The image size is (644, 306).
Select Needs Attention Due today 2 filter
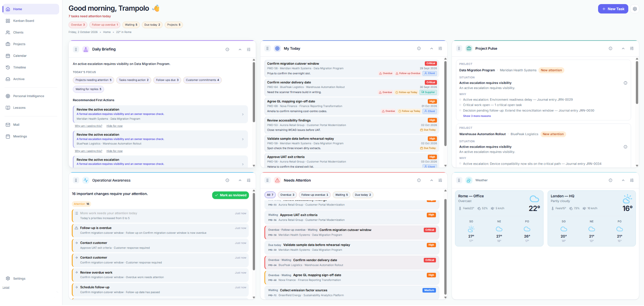363,195
